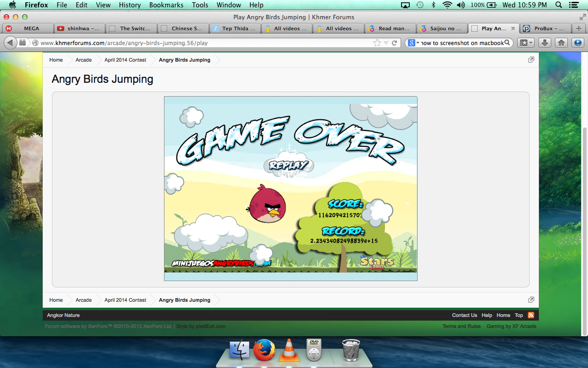Open the April 2014 Contest breadcrumb link
This screenshot has width=588, height=368.
(x=125, y=60)
